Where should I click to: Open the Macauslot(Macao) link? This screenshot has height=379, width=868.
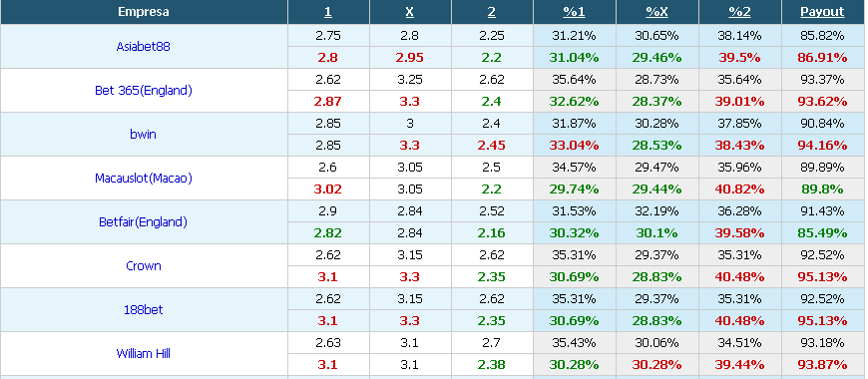(x=143, y=179)
